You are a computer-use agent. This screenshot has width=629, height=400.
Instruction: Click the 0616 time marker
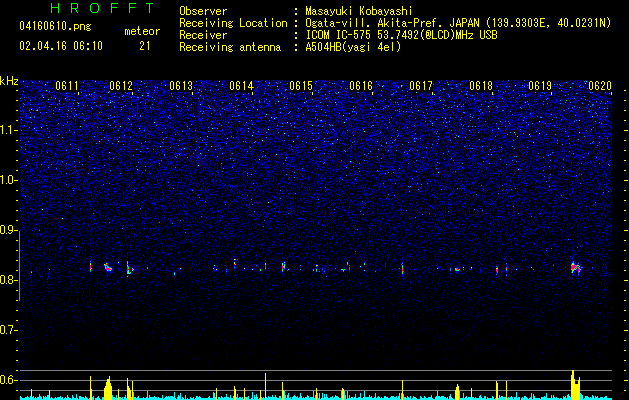click(x=361, y=86)
